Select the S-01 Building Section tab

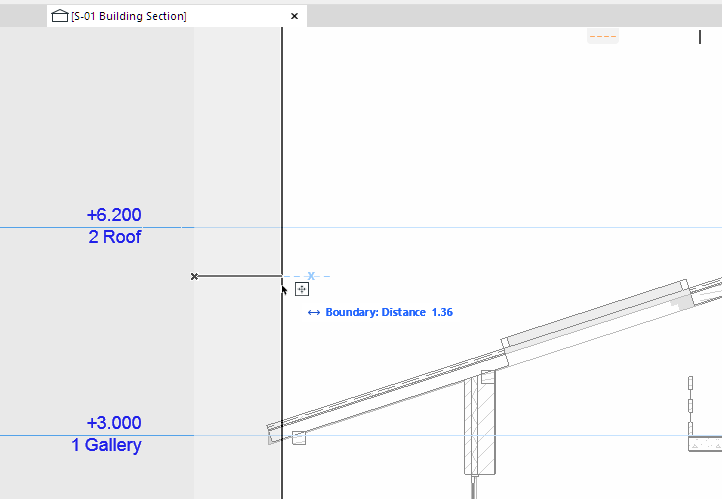pos(177,16)
